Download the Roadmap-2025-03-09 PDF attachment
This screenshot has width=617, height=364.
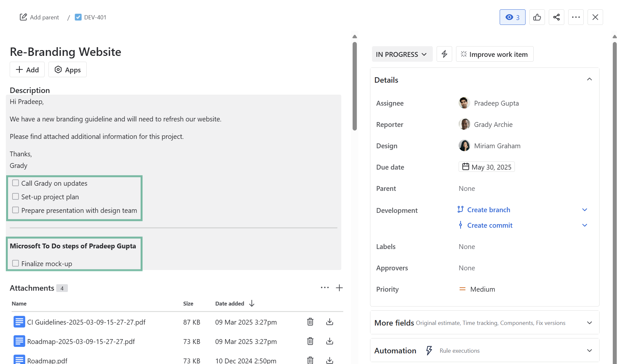tap(329, 341)
